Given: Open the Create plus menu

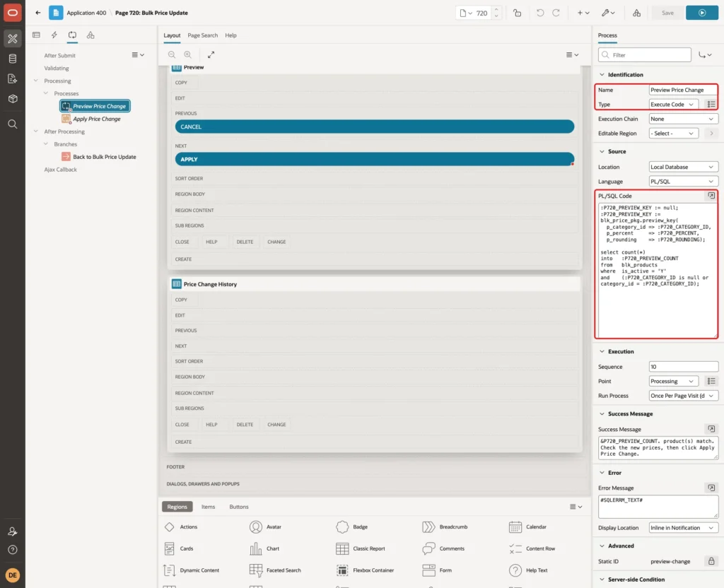Looking at the screenshot, I should click(583, 13).
